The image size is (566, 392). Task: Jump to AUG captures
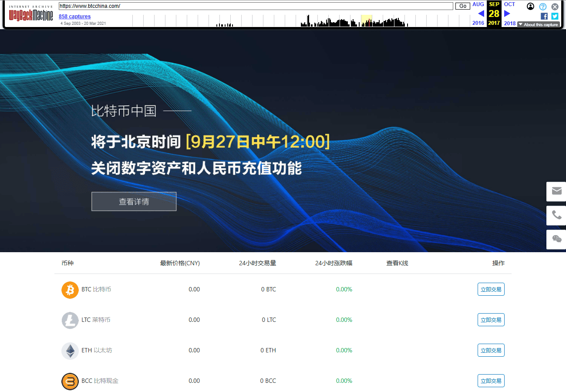(478, 4)
